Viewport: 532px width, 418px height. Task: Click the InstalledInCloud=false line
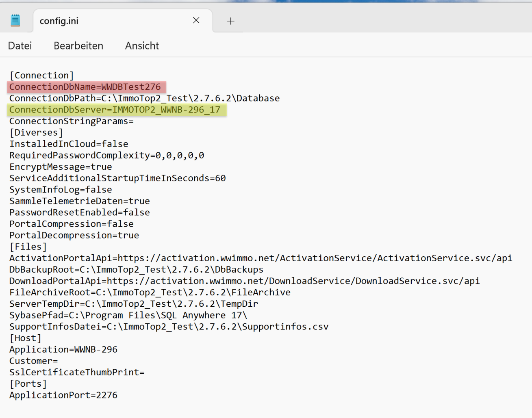(69, 144)
